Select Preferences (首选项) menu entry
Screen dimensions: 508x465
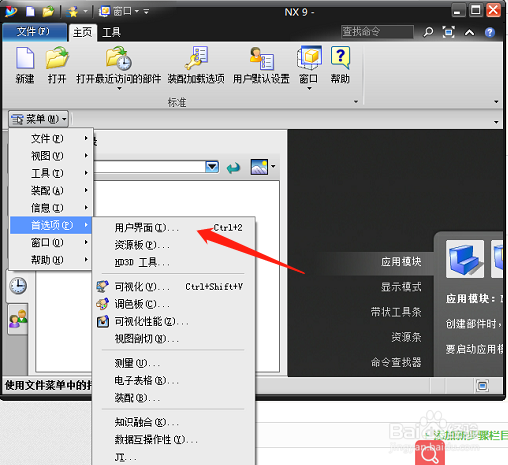click(51, 225)
